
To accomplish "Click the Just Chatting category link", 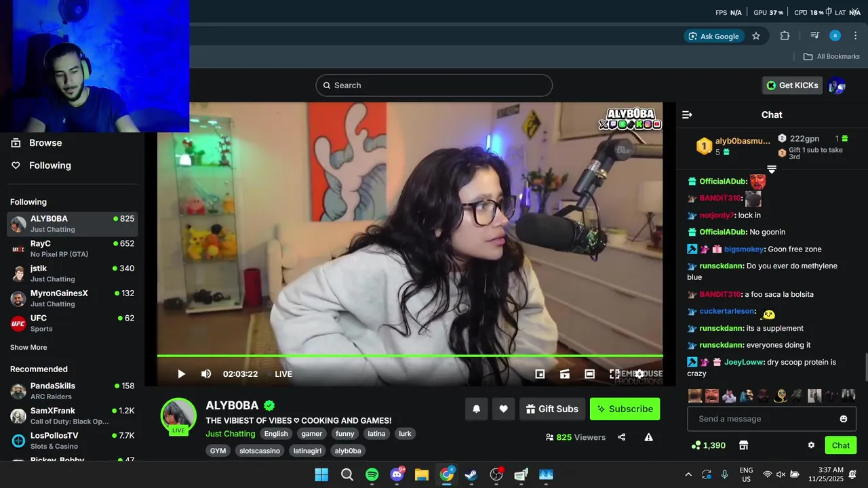I will [231, 434].
